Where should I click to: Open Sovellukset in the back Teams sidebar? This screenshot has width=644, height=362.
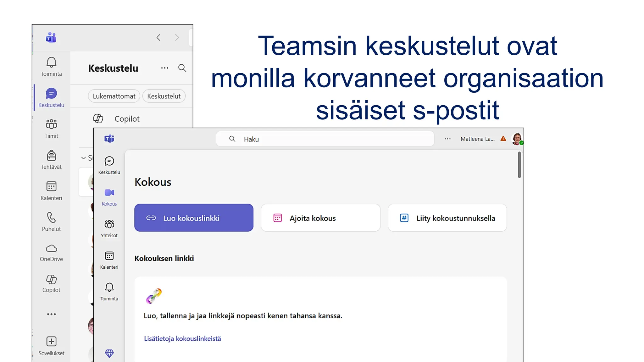(51, 346)
